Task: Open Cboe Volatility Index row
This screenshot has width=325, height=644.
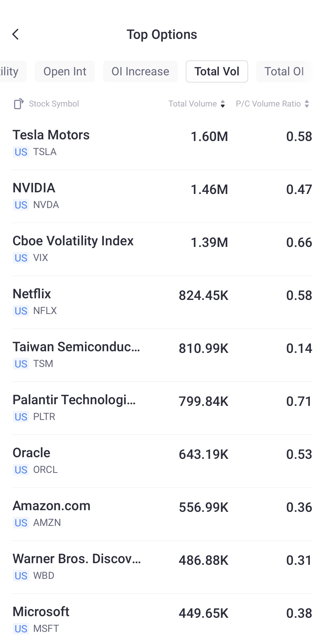Action: [x=162, y=249]
